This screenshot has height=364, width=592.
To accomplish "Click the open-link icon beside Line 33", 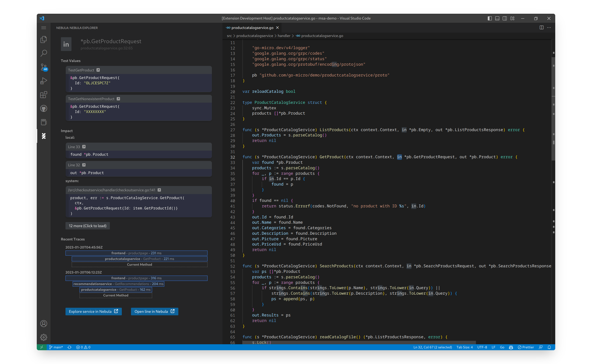I will click(84, 147).
